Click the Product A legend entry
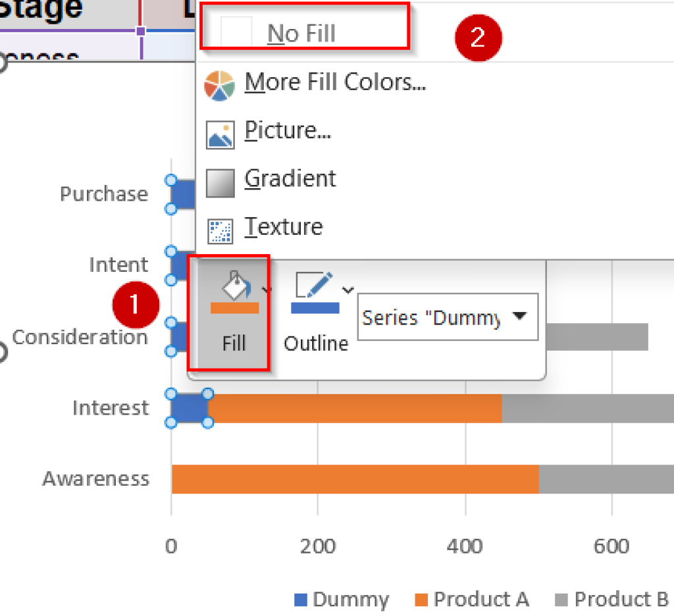 coord(480,600)
